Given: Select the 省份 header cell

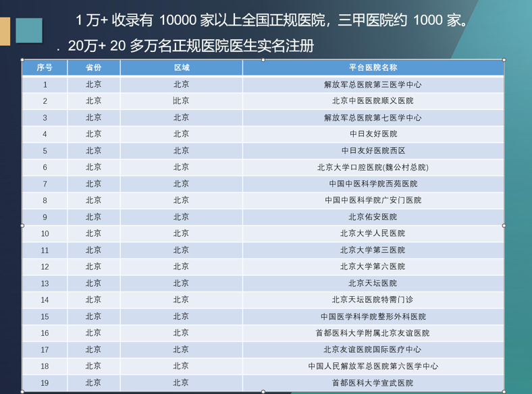Looking at the screenshot, I should [94, 67].
